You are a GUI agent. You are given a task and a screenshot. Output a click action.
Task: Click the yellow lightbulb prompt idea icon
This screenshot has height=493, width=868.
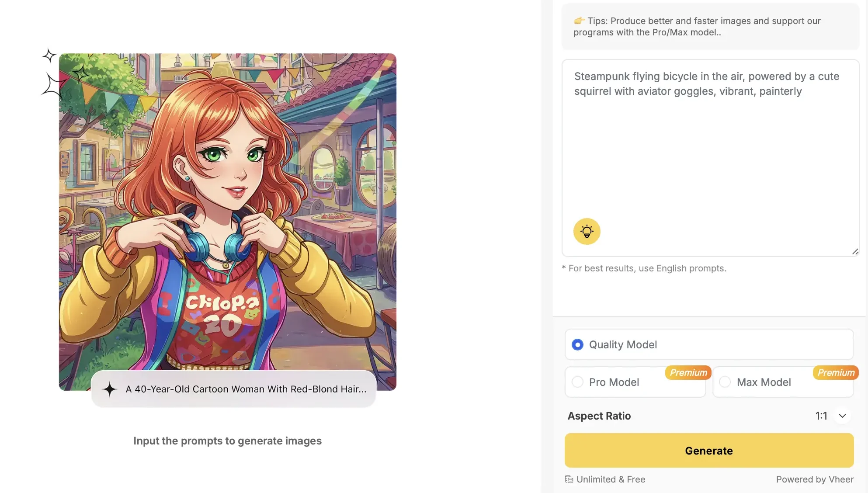click(x=587, y=231)
